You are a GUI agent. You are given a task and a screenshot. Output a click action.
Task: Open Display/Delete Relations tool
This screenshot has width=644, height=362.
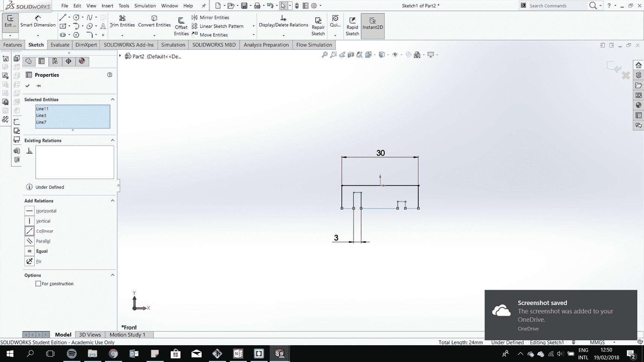pos(283,21)
